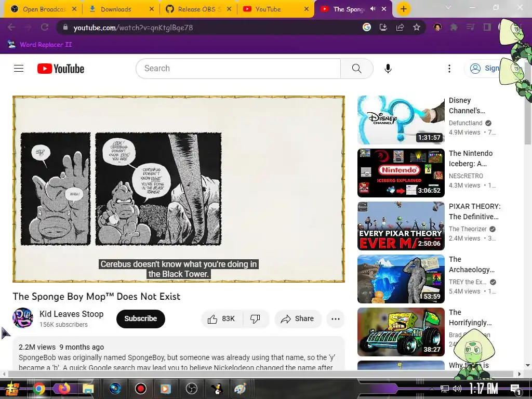Share this page from the address bar
Viewport: 532px width, 399px height.
point(400,27)
